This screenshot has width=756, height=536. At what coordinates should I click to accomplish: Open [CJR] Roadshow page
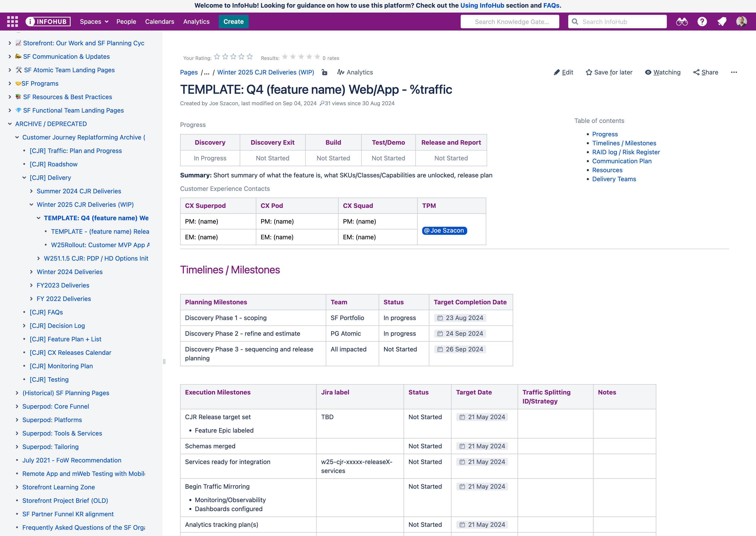[53, 164]
